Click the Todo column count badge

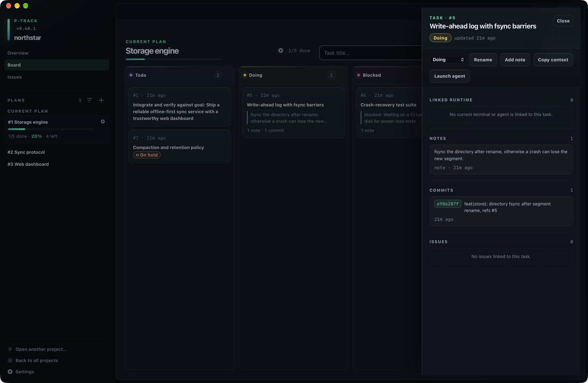[217, 75]
